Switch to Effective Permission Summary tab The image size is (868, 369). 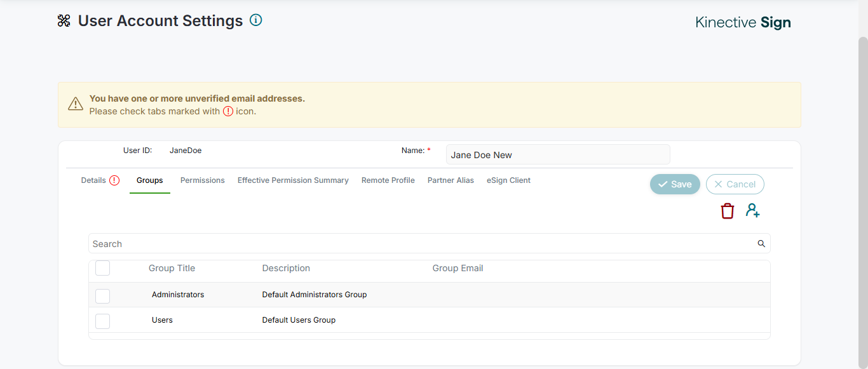293,180
